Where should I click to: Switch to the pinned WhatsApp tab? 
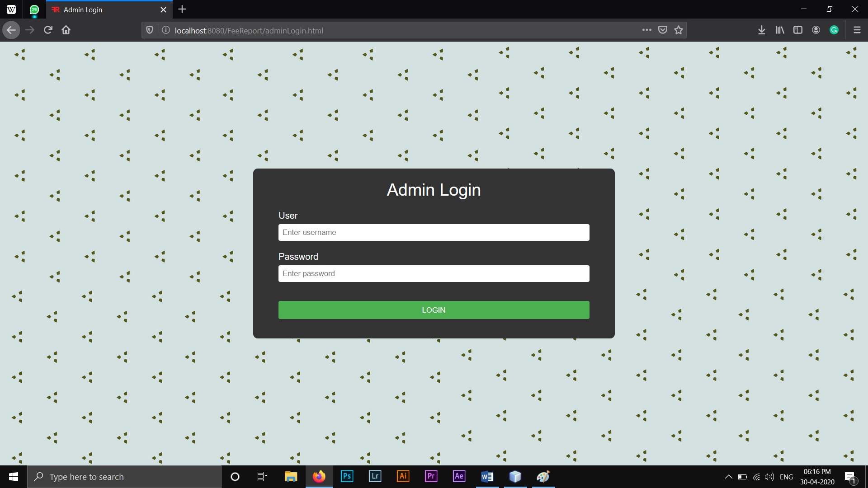[34, 9]
